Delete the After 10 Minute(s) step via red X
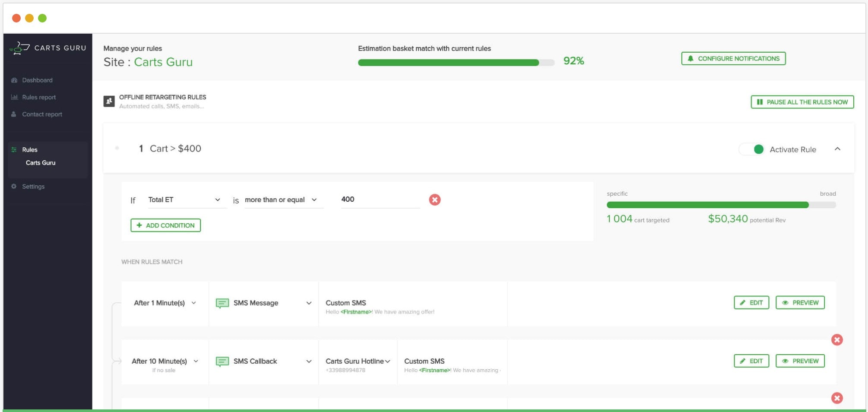This screenshot has height=412, width=868. pyautogui.click(x=837, y=340)
